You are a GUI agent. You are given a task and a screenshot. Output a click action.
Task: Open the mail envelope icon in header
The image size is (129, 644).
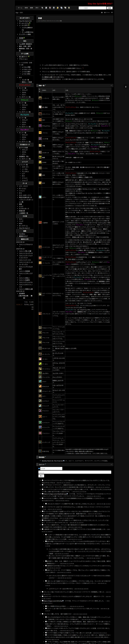point(102,12)
